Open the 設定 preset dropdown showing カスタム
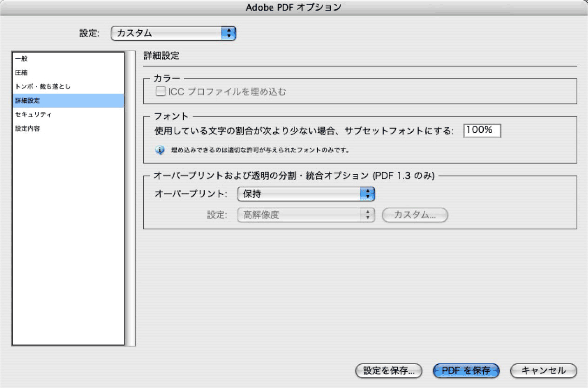The image size is (588, 388). coord(172,33)
